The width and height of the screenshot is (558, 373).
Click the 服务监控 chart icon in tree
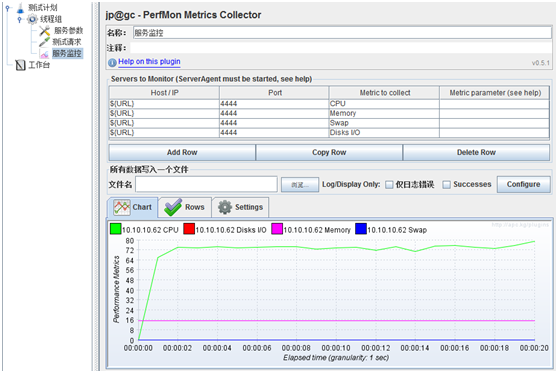44,54
